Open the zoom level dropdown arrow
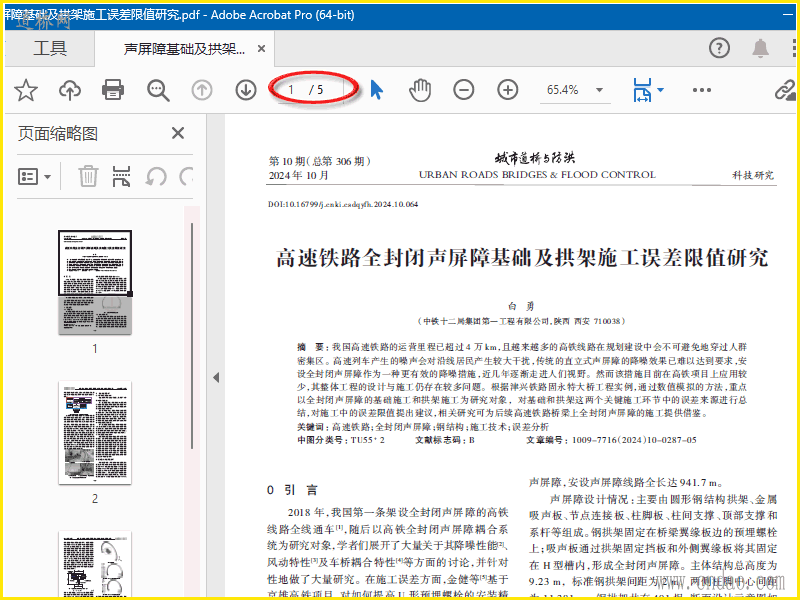 tap(599, 90)
